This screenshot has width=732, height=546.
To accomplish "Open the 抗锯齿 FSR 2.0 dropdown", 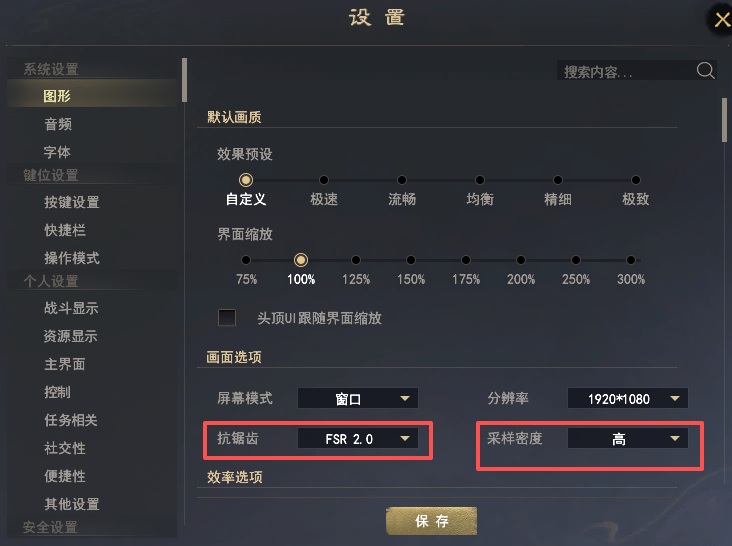I will (357, 438).
